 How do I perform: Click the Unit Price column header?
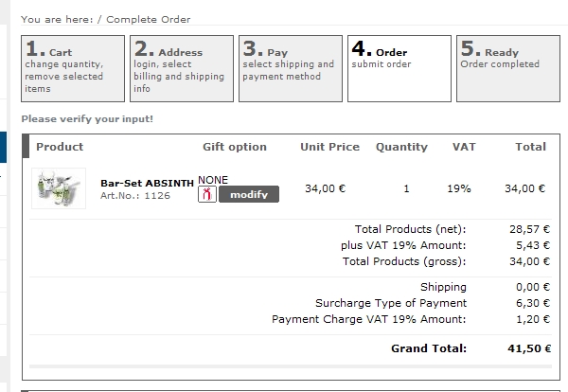[330, 147]
